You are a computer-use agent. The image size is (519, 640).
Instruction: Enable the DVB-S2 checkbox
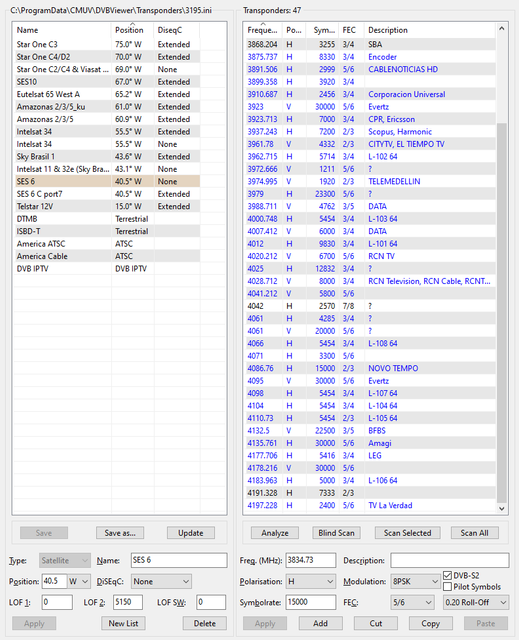pos(448,576)
